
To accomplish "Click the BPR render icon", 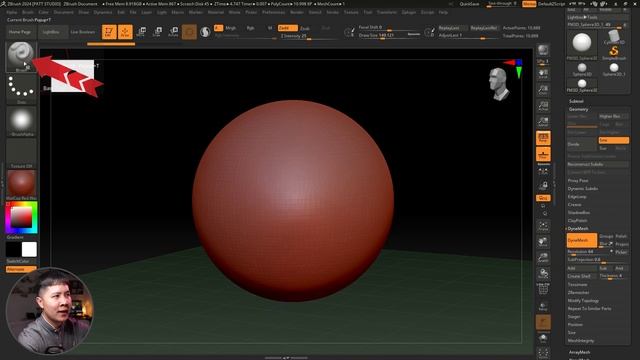I will click(x=543, y=51).
